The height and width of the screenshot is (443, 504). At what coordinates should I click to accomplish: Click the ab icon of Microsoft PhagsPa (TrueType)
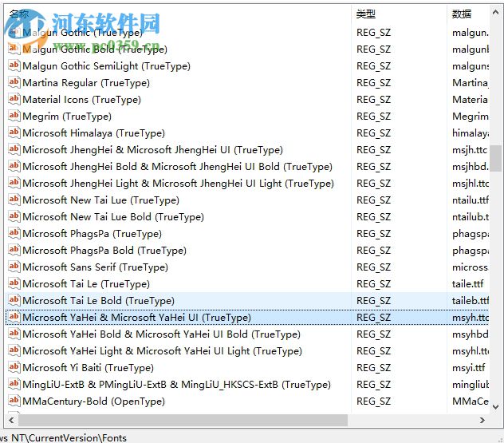pos(14,232)
